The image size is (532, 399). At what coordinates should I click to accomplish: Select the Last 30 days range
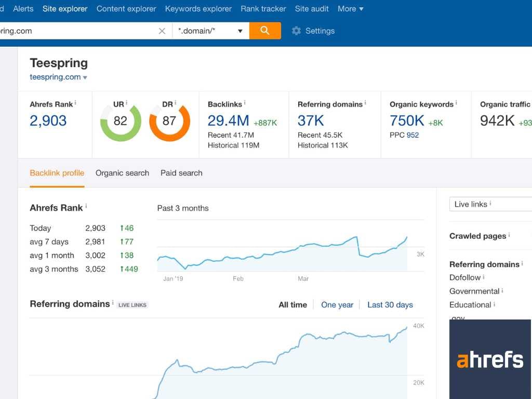tap(390, 305)
